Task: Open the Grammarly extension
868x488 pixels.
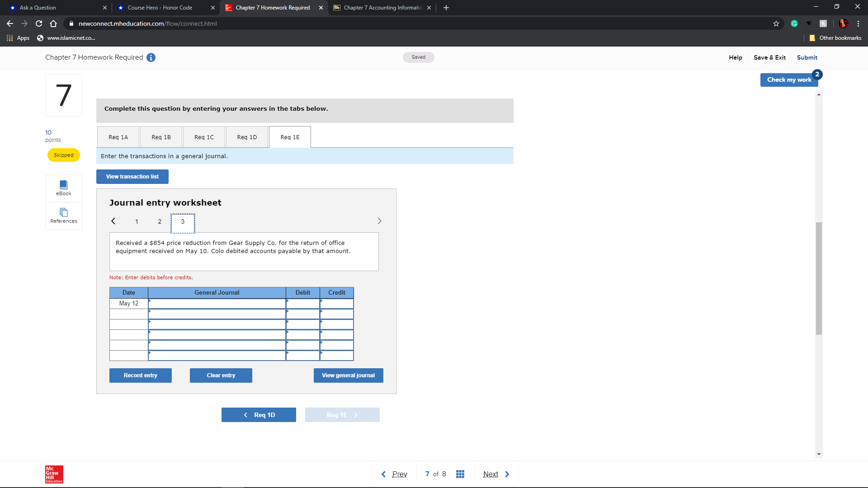Action: [x=794, y=23]
